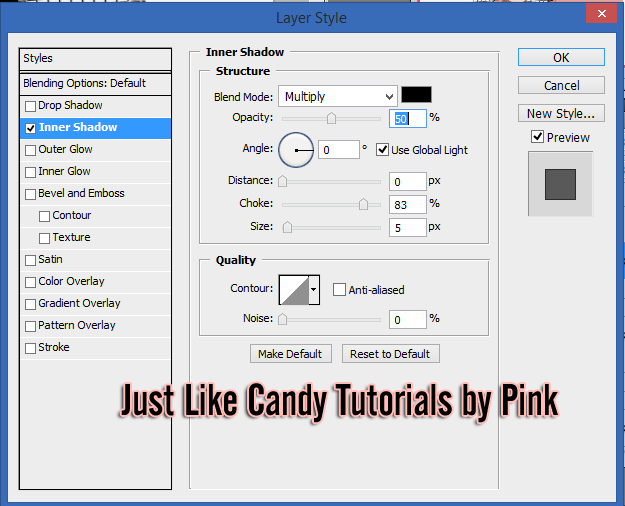Select the Gradient Overlay style label
The image size is (625, 506).
point(79,303)
